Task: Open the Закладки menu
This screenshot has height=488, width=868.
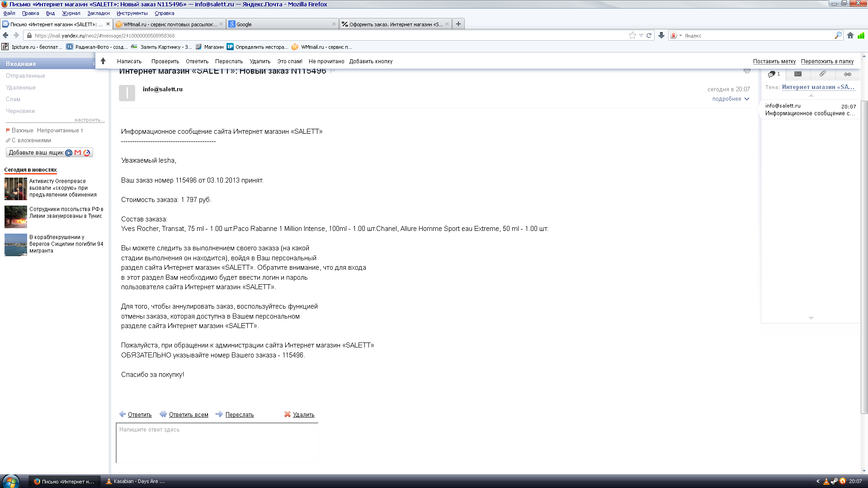Action: coord(99,13)
